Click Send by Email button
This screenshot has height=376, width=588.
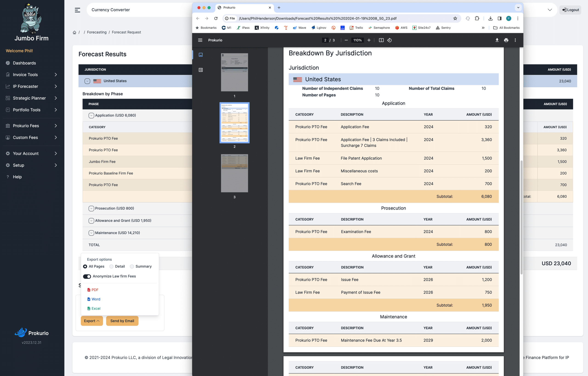tap(122, 321)
